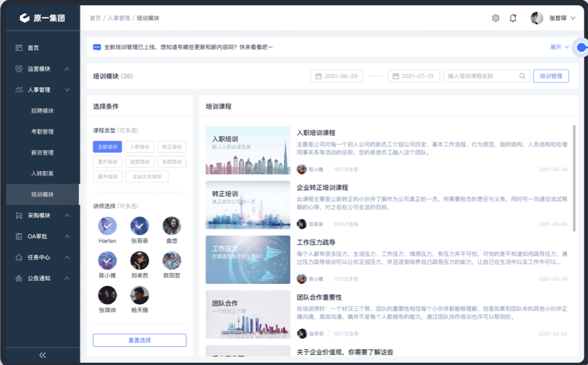Select lecturer 杨天赐
This screenshot has height=365, width=588.
139,295
